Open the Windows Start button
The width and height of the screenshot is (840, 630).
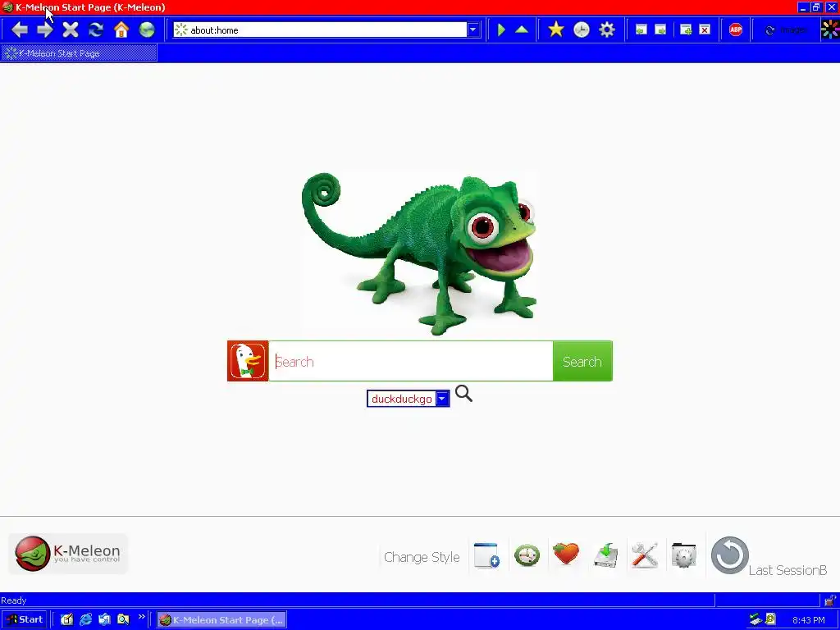pyautogui.click(x=25, y=619)
